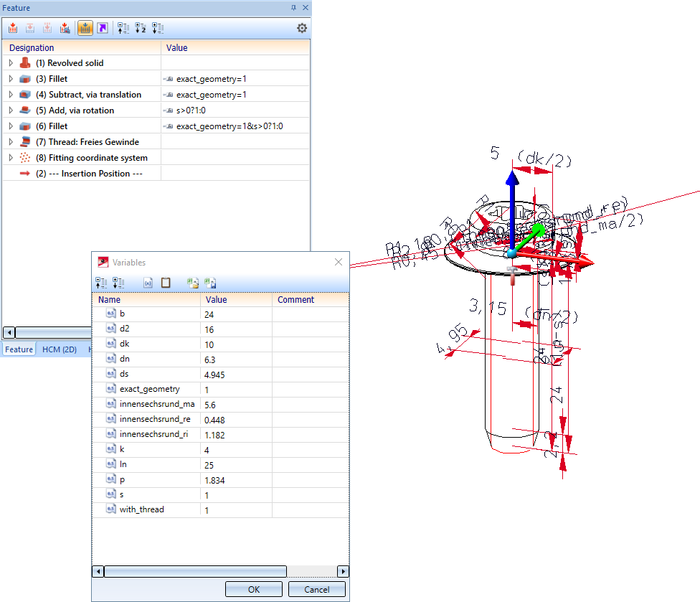
Task: Click the Value column header in Feature panel
Action: click(235, 48)
